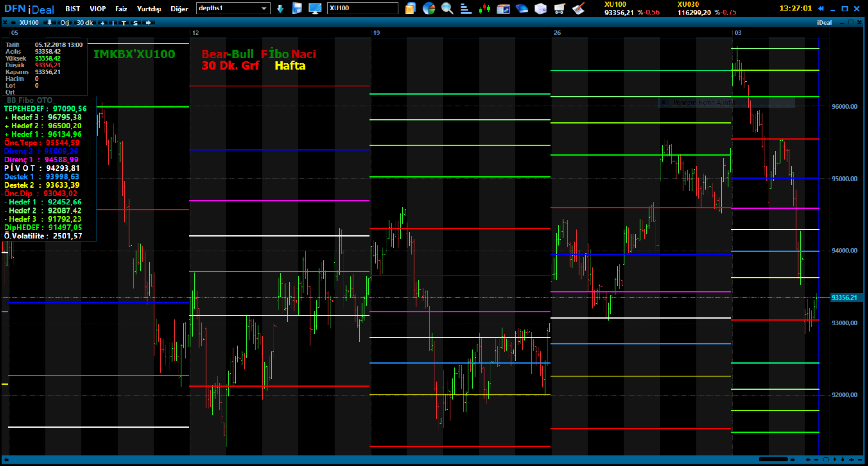This screenshot has height=466, width=868.
Task: Open the Faiz menu
Action: pyautogui.click(x=121, y=9)
